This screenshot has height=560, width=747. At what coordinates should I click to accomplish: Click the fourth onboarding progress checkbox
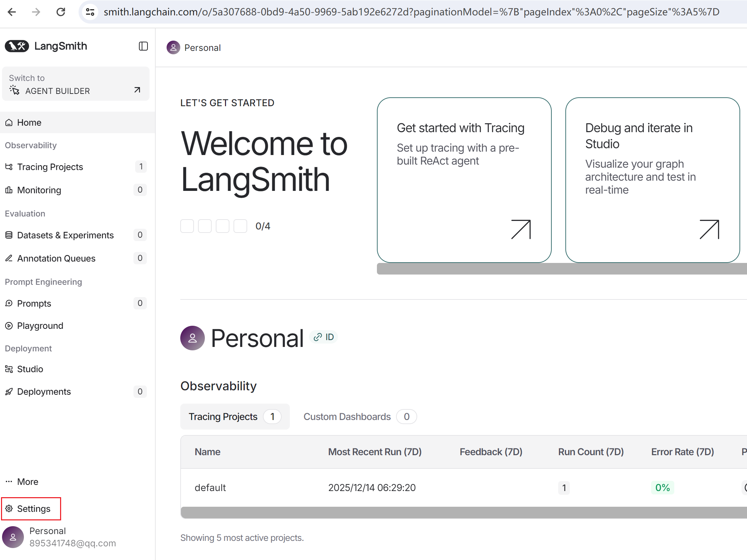click(240, 226)
